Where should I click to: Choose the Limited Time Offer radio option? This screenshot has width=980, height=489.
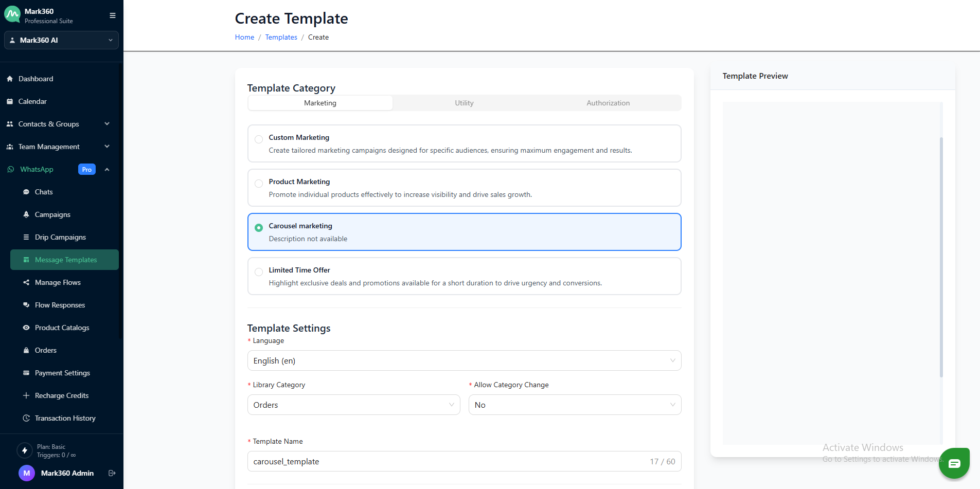pyautogui.click(x=259, y=272)
